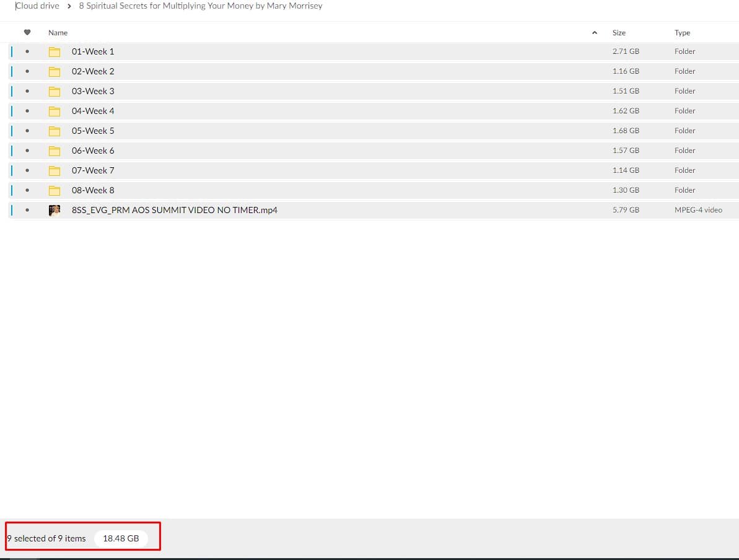Toggle favorite dot for 01-Week 1
The width and height of the screenshot is (739, 560).
point(27,51)
